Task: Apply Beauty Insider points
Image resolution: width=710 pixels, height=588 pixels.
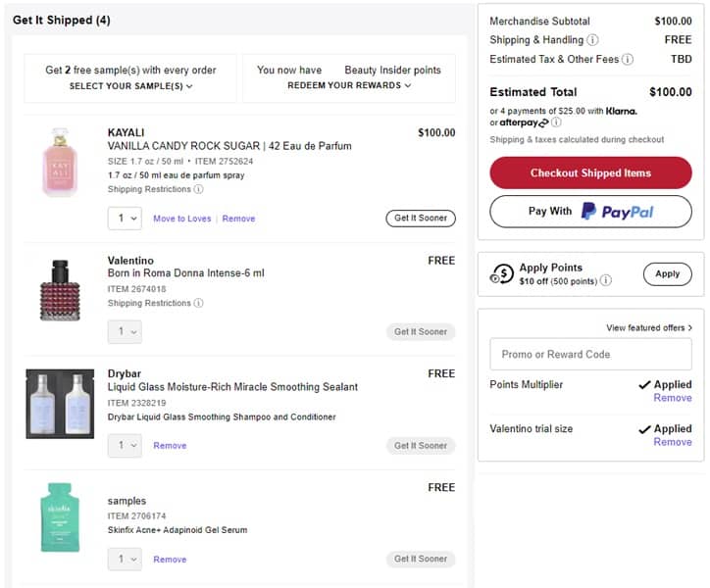Action: click(667, 274)
